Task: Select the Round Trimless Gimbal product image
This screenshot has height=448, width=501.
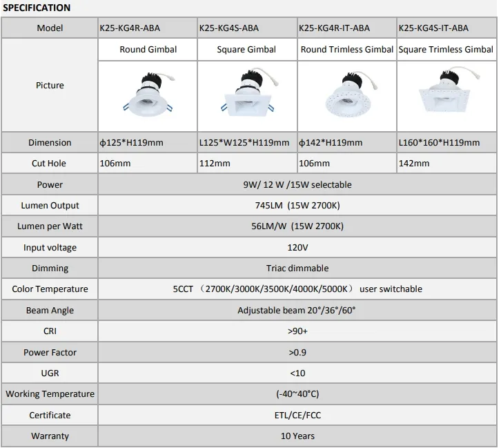Action: pos(346,96)
